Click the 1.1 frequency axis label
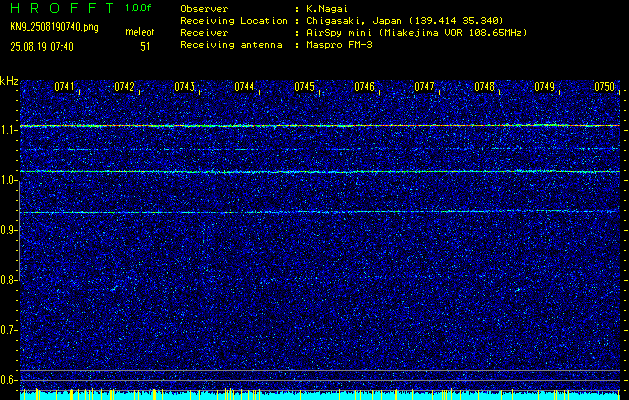 (7, 130)
